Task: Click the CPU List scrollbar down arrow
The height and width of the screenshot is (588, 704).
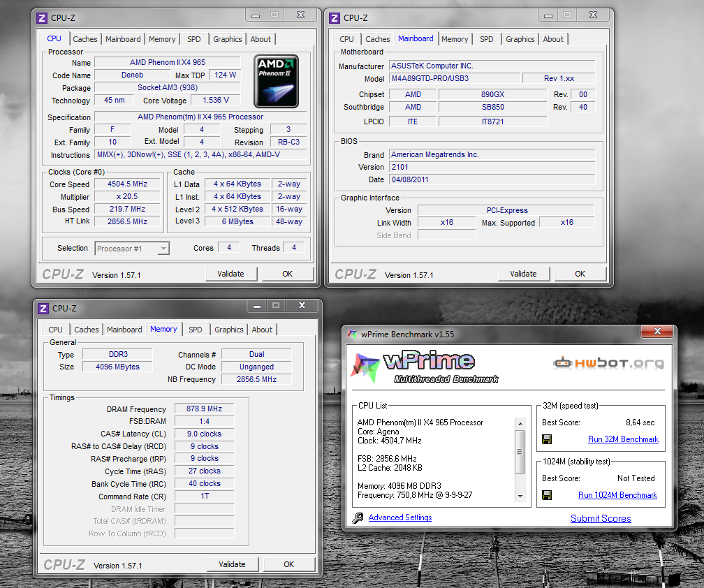Action: coord(520,496)
